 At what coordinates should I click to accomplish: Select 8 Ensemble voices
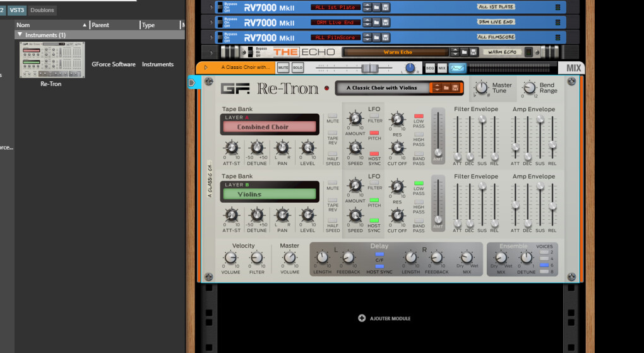544,272
